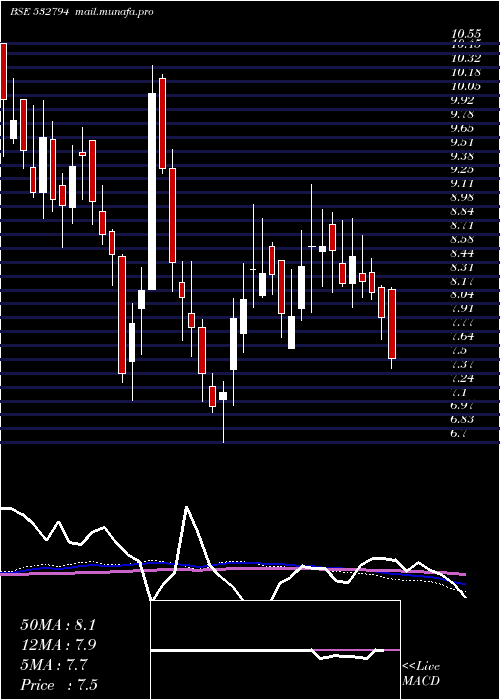Image resolution: width=500 pixels, height=700 pixels.
Task: Click the MACD label
Action: point(421,681)
